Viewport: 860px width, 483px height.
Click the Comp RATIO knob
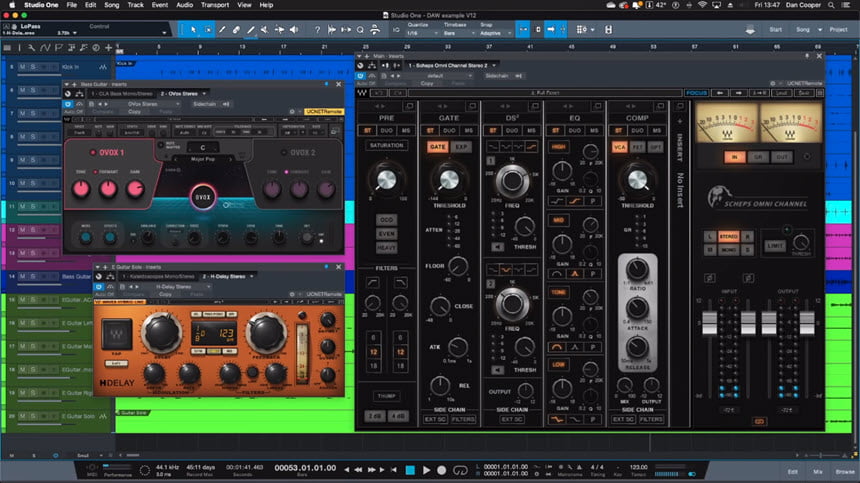click(x=637, y=270)
